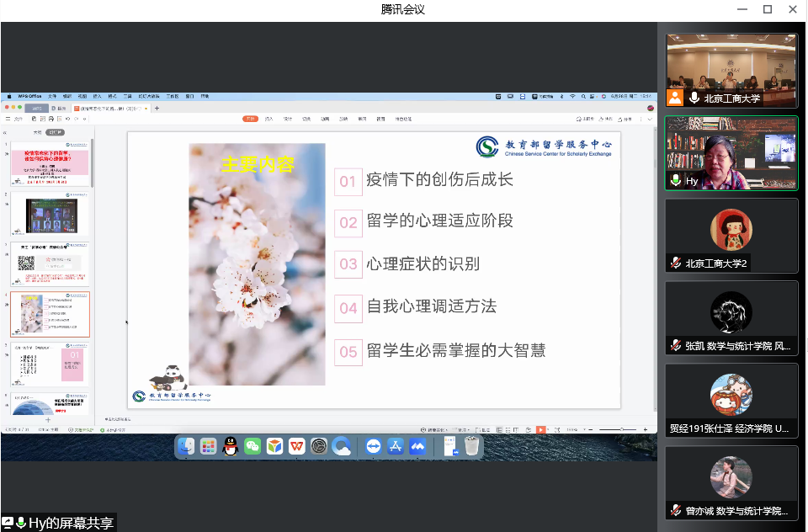The image size is (808, 532).
Task: Start the slideshow with the red play icon
Action: pyautogui.click(x=541, y=429)
